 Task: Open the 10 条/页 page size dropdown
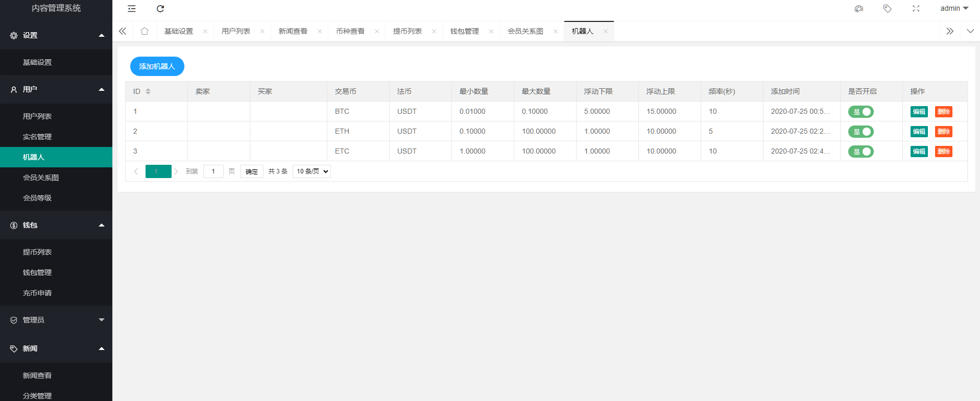[312, 171]
